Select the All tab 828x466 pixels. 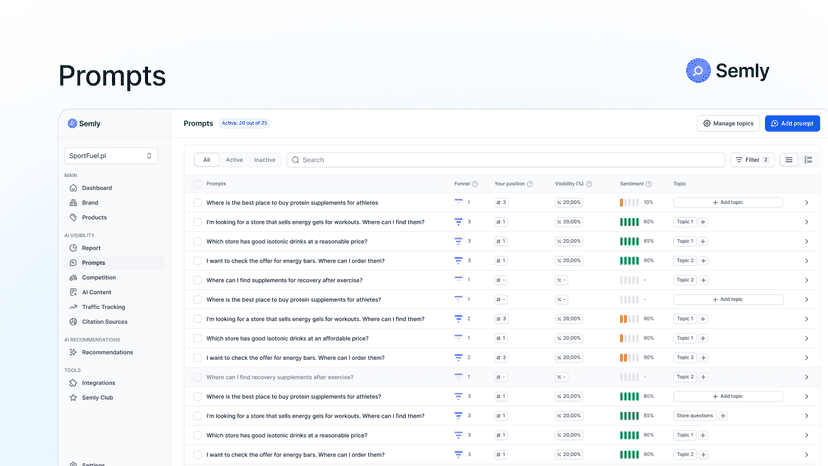(206, 160)
